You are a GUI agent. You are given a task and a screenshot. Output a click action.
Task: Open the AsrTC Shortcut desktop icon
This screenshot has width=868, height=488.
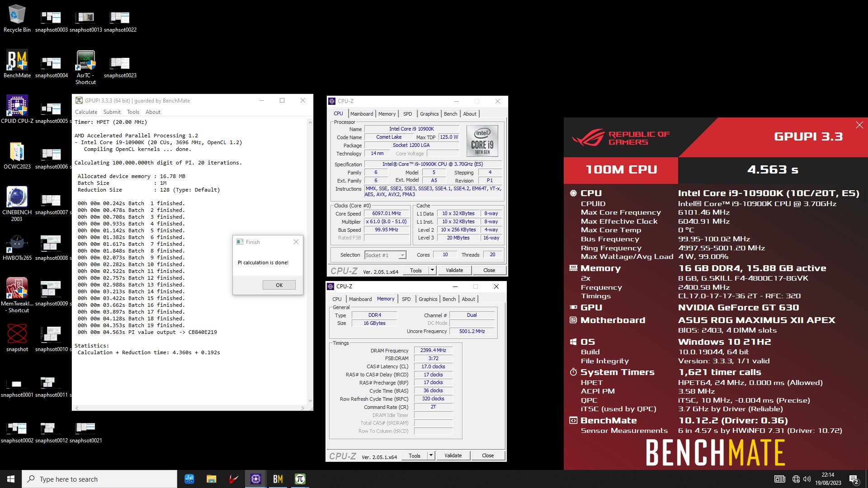tap(85, 67)
